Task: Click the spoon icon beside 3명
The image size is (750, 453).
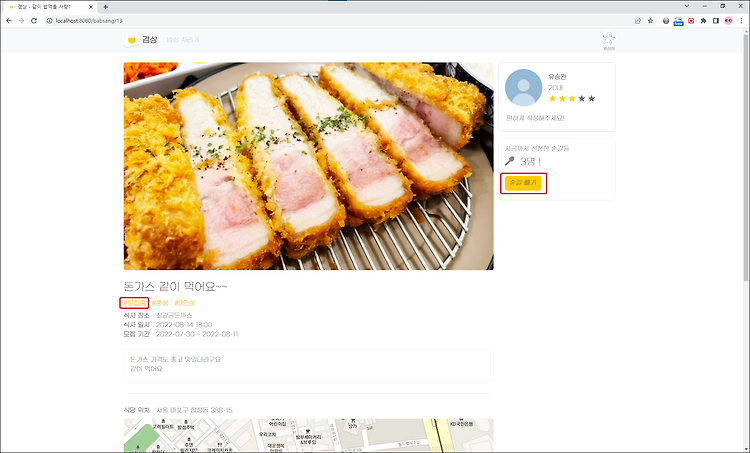Action: pos(509,161)
